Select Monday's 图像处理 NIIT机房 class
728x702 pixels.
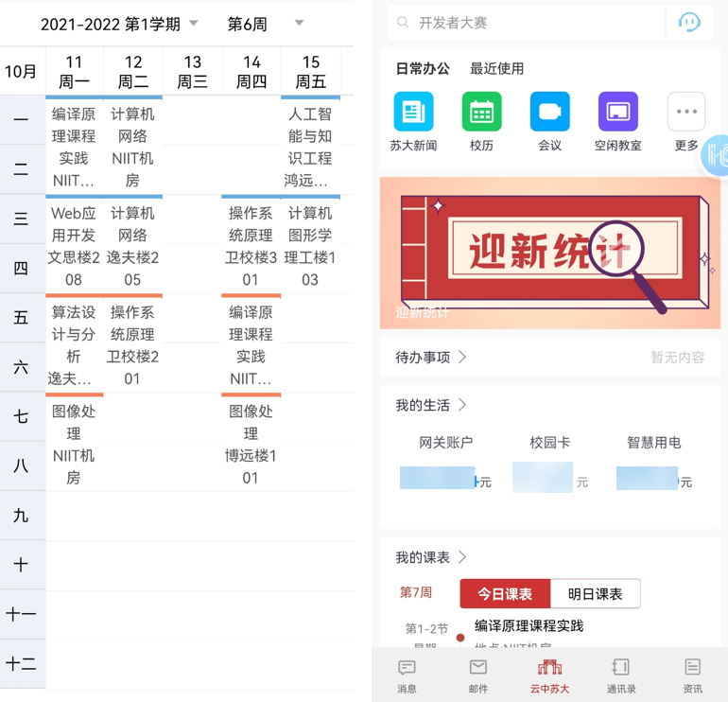click(74, 443)
